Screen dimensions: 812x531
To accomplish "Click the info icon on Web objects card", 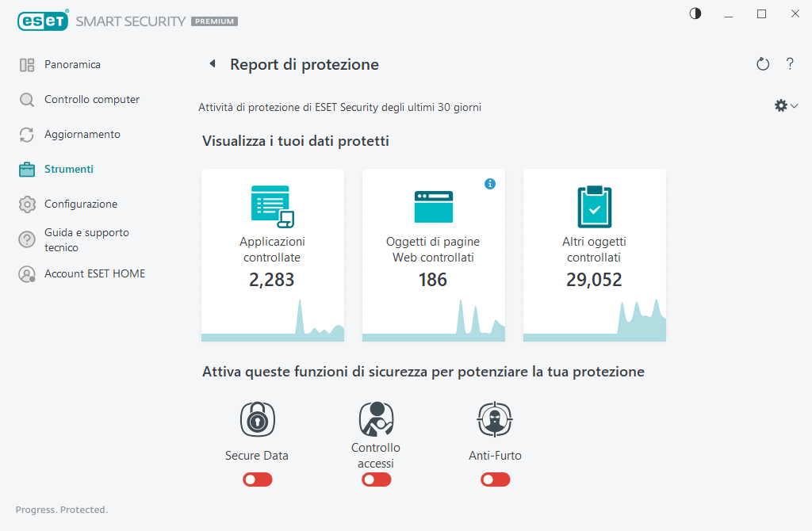I will coord(489,184).
